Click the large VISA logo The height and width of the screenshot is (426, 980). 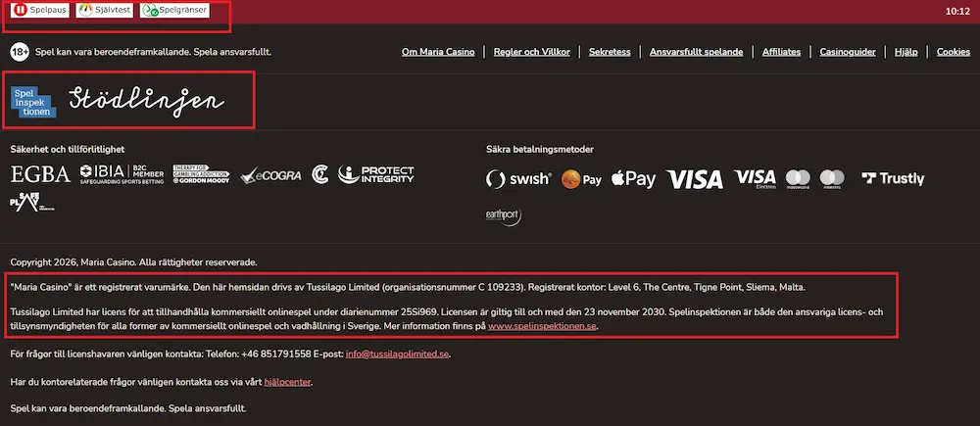coord(695,179)
